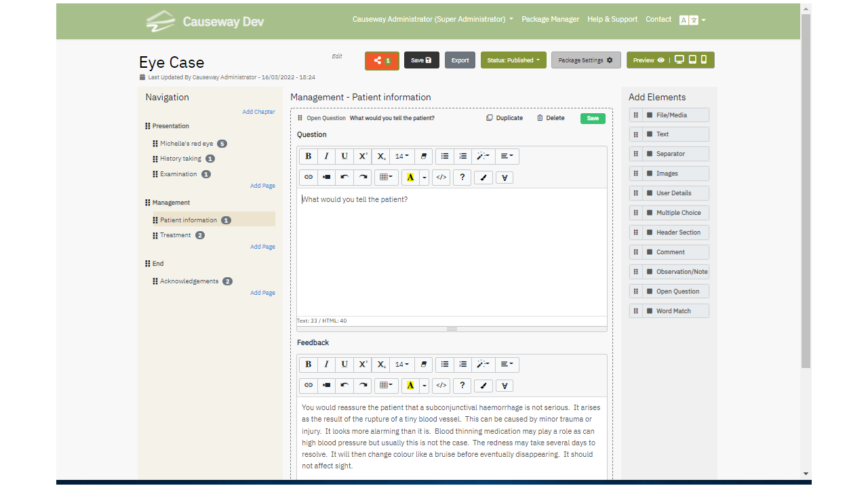This screenshot has width=868, height=488.
Task: Click the orange share button
Action: tap(382, 60)
